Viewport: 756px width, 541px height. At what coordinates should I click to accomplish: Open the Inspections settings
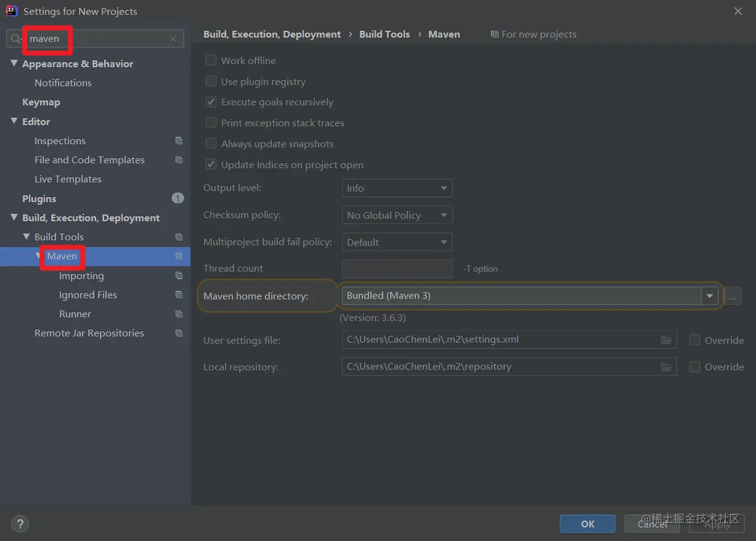[x=60, y=141]
